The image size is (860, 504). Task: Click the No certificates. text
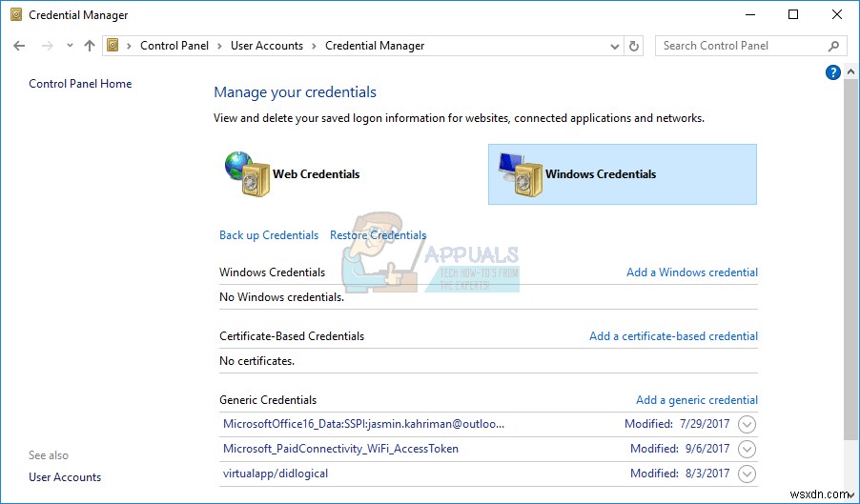pos(256,361)
